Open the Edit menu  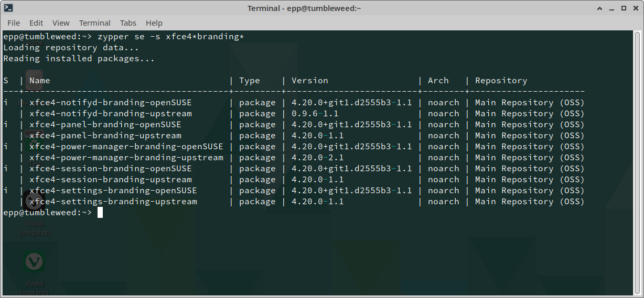36,23
